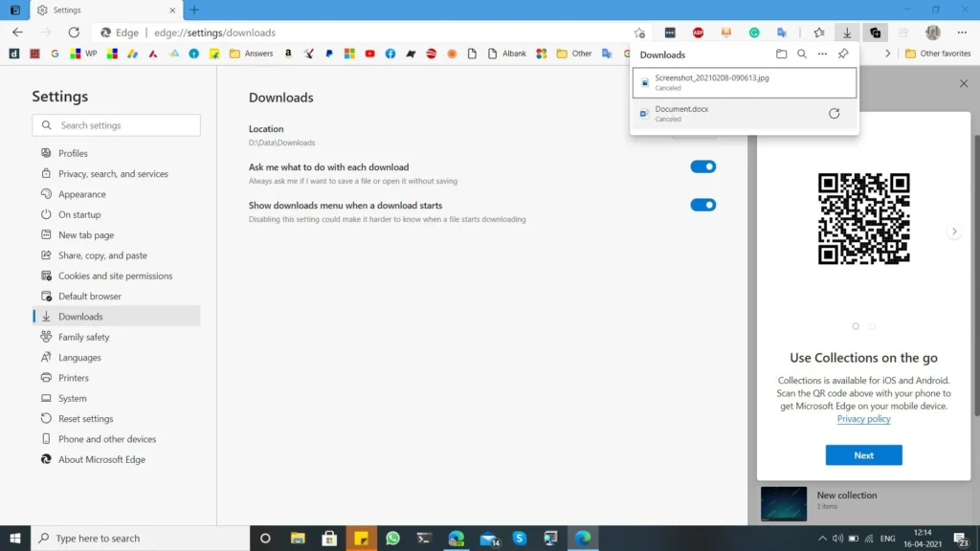Refresh the current page
This screenshot has height=551, width=980.
pos(74,33)
